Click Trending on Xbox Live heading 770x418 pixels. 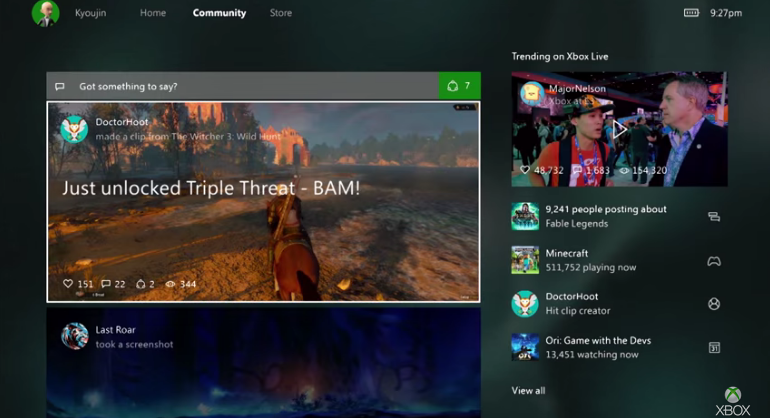pos(560,56)
